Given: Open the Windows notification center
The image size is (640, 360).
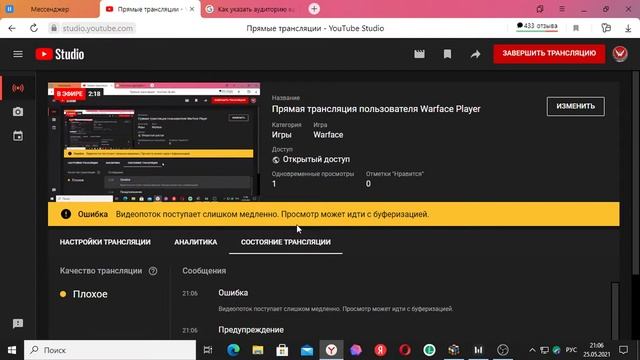Looking at the screenshot, I should click(x=623, y=350).
